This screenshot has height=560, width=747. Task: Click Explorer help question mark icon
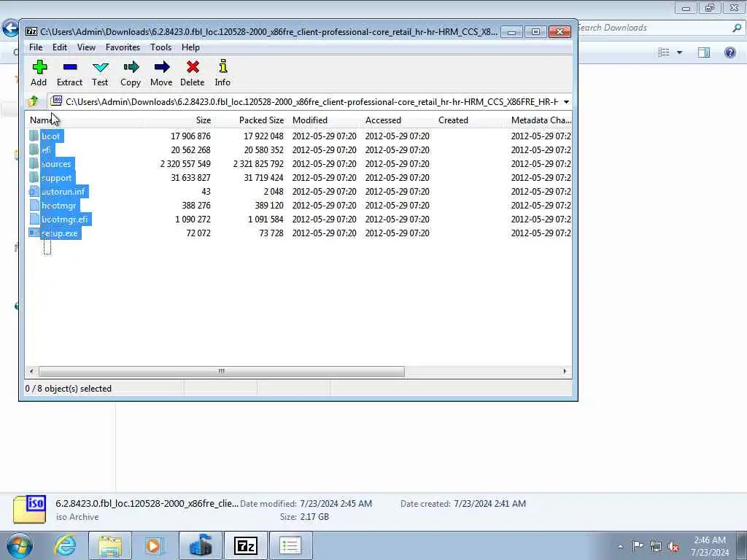point(729,52)
